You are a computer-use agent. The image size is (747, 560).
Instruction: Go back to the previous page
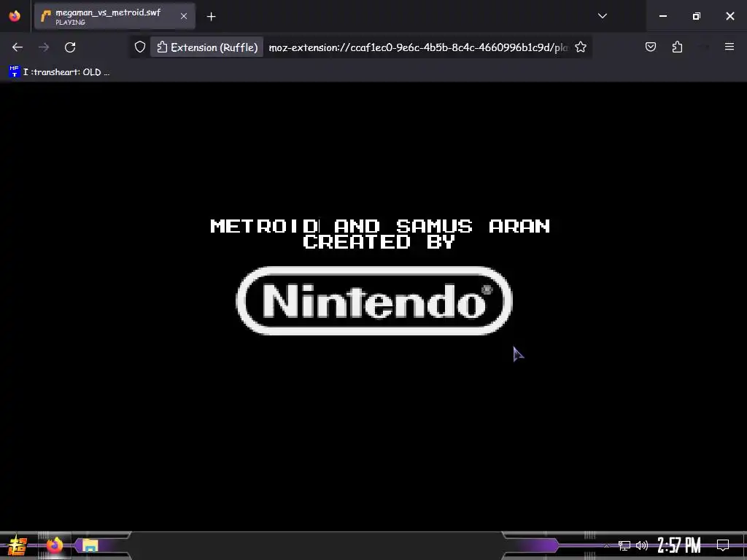[18, 47]
